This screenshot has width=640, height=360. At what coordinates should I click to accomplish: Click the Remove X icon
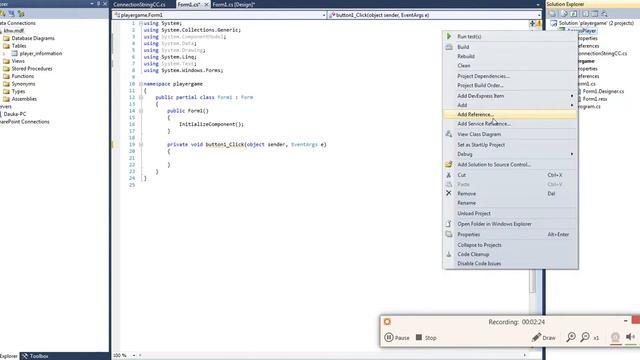click(449, 193)
